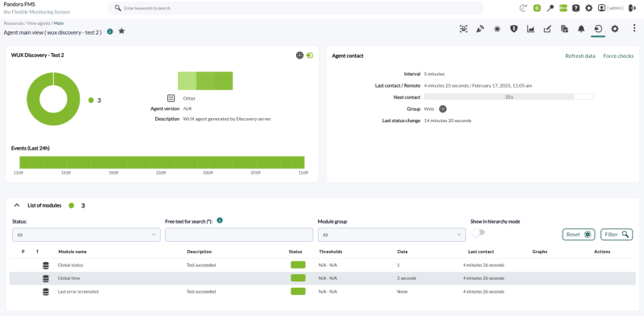The width and height of the screenshot is (644, 316).
Task: Open the Status dropdown filter
Action: tap(86, 235)
